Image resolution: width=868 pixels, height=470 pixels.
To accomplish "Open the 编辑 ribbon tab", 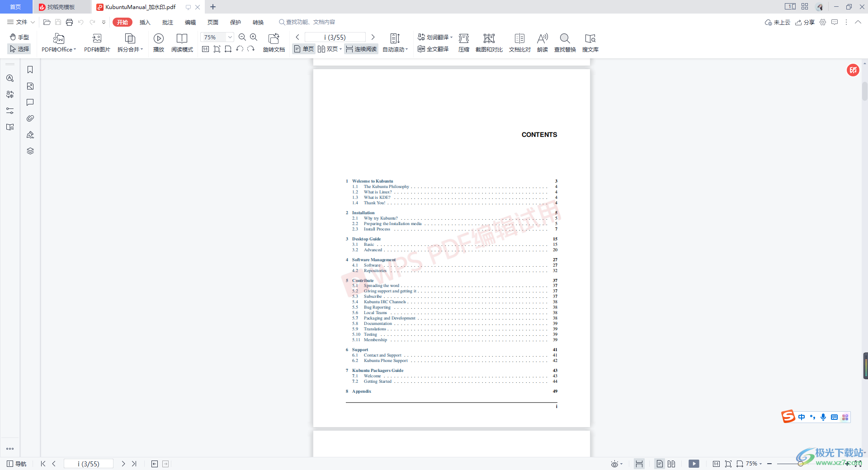I will coord(190,22).
